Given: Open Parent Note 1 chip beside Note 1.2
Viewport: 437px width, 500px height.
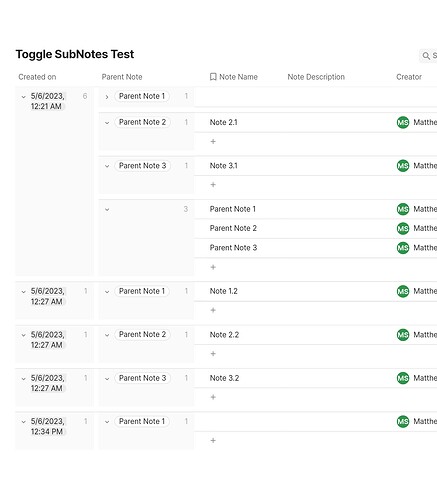Looking at the screenshot, I should tap(142, 291).
